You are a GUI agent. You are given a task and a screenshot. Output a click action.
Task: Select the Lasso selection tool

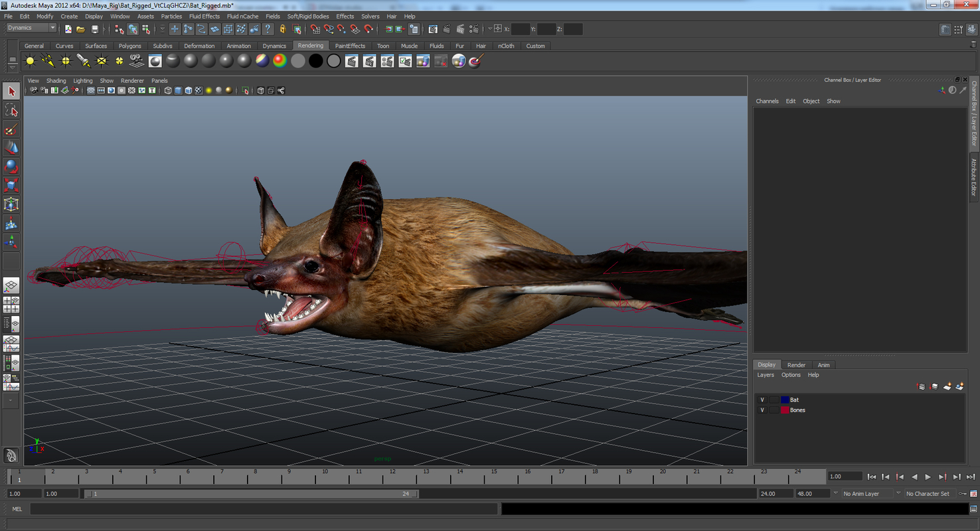(11, 109)
